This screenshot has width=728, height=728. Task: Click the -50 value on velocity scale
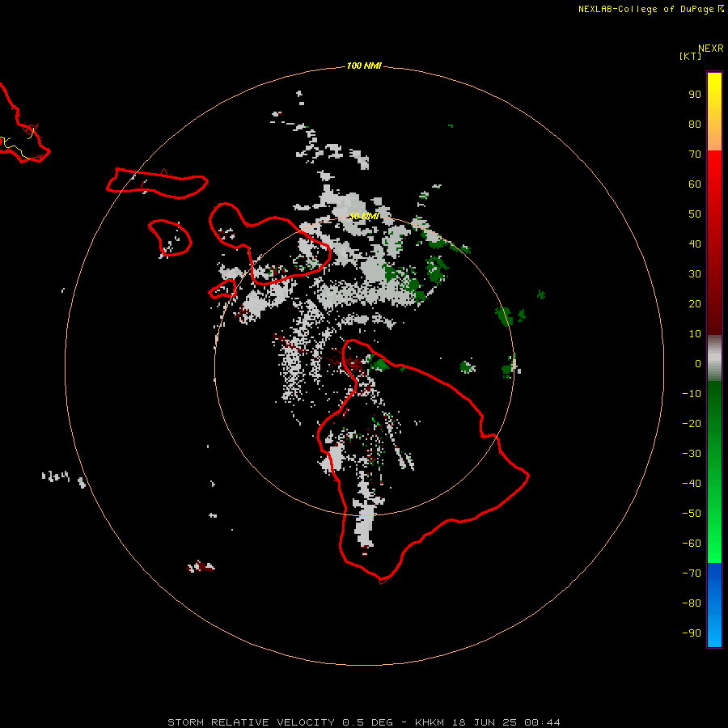pos(692,514)
